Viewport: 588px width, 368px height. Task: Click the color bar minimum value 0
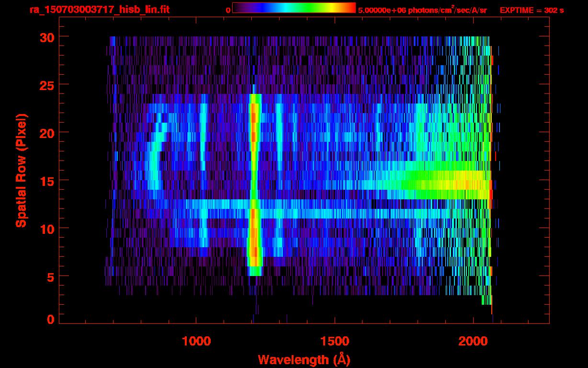pos(228,10)
